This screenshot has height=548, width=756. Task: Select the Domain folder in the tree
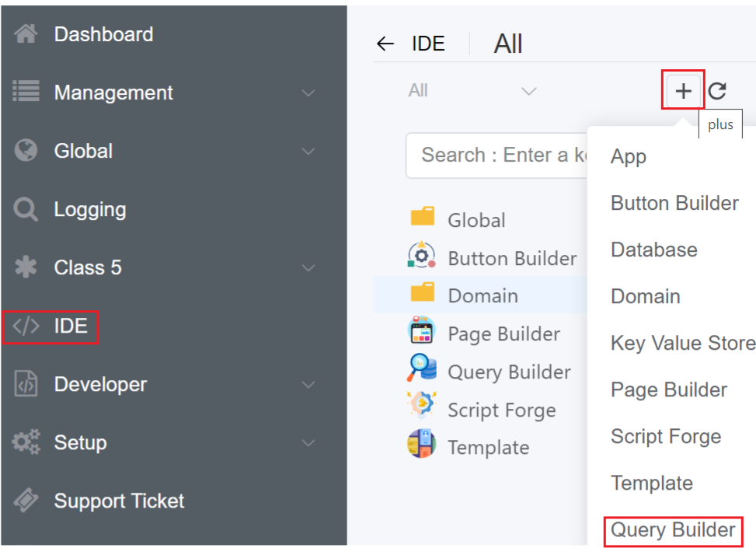[482, 295]
